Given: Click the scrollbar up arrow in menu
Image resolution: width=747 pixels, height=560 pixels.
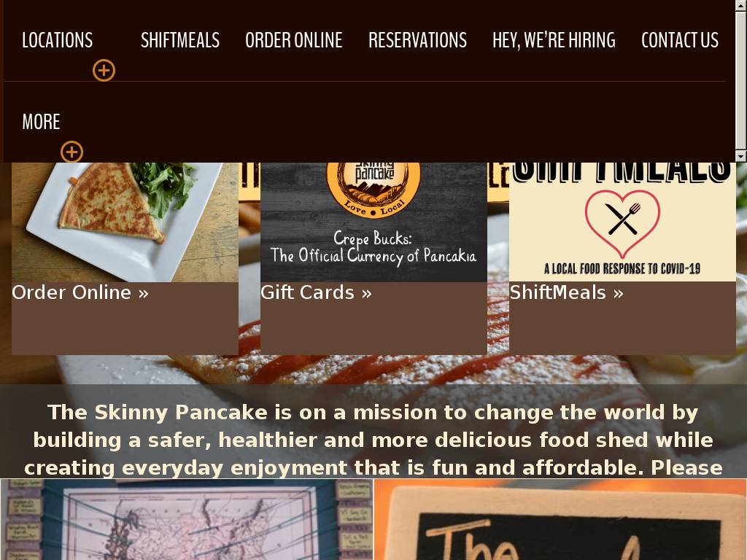Looking at the screenshot, I should pos(741,5).
